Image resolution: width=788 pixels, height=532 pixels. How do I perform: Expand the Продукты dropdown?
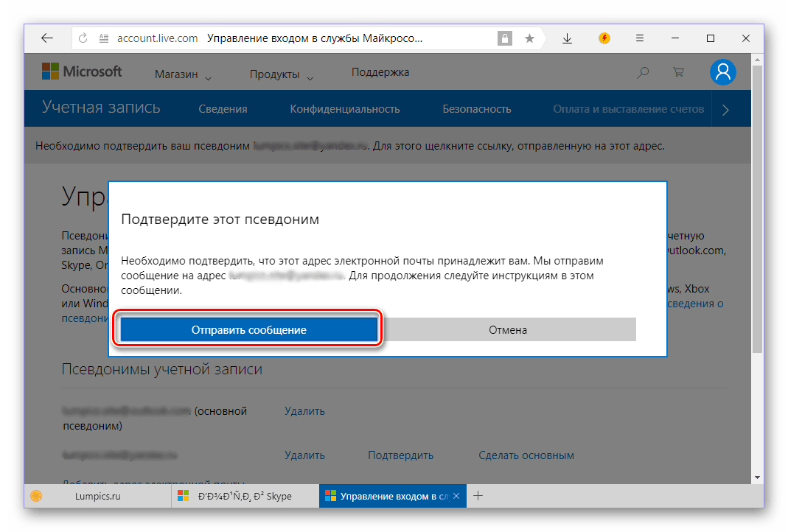tap(281, 74)
